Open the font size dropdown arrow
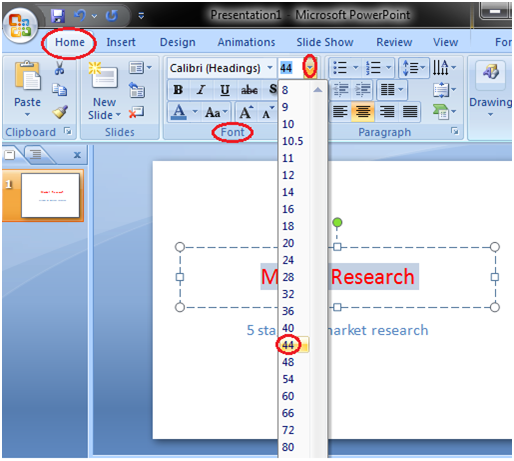514x461 pixels. (310, 68)
